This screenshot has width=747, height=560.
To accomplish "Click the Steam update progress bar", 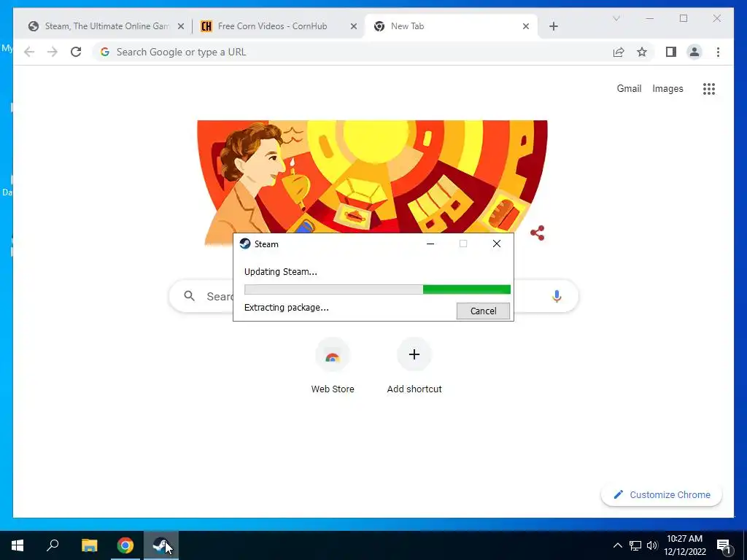I will click(x=377, y=289).
